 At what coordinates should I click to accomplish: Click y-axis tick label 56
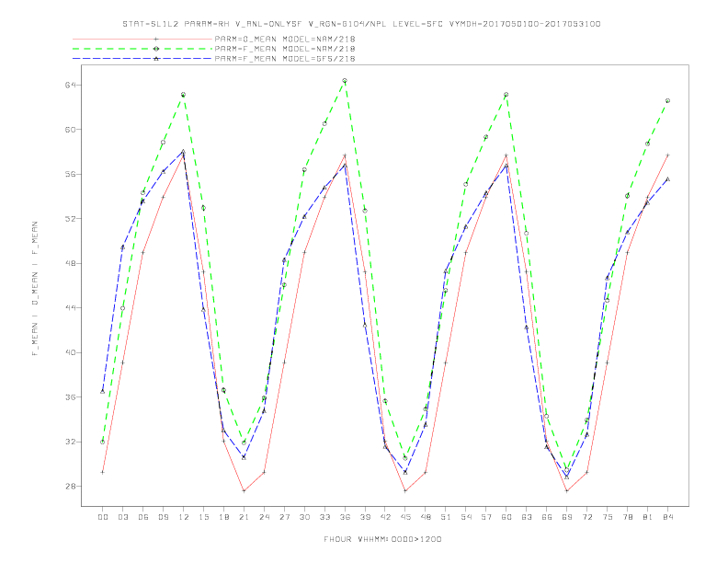[x=70, y=174]
